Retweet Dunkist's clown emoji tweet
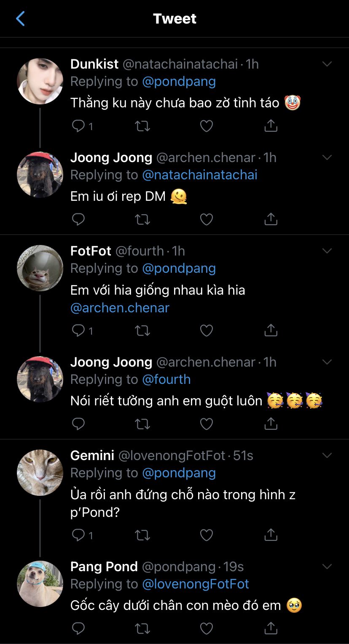 [142, 126]
